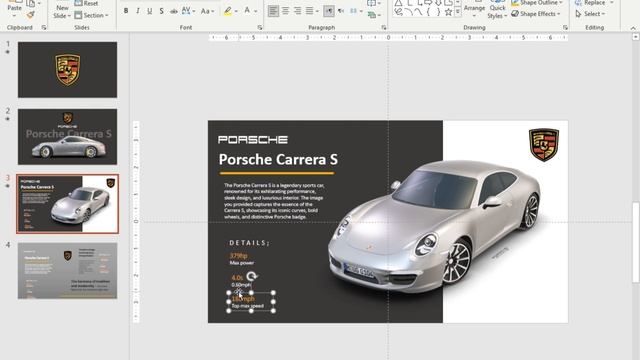Click right-to-left text direction button

tap(341, 11)
